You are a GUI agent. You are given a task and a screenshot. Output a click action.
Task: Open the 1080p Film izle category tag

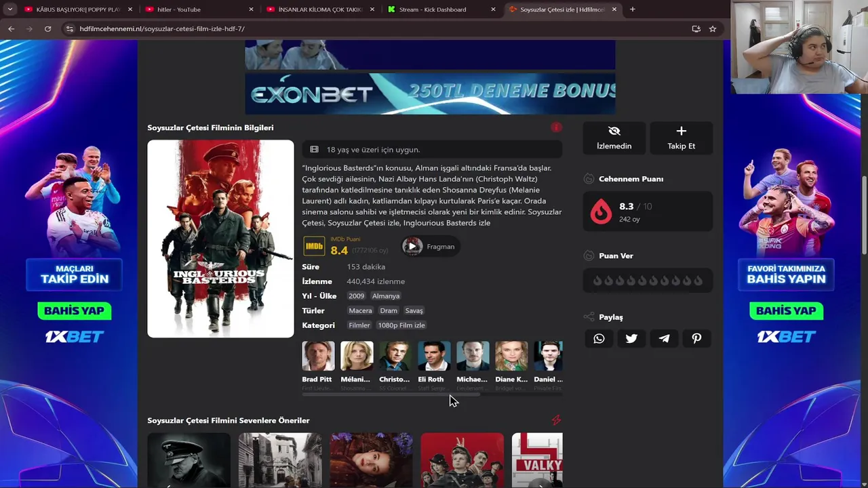401,325
